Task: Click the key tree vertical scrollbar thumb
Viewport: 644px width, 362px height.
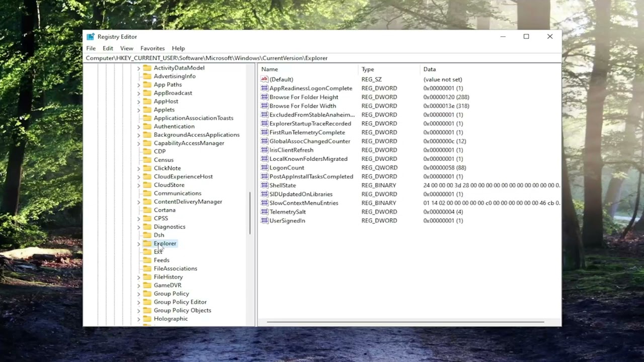Action: pos(250,213)
